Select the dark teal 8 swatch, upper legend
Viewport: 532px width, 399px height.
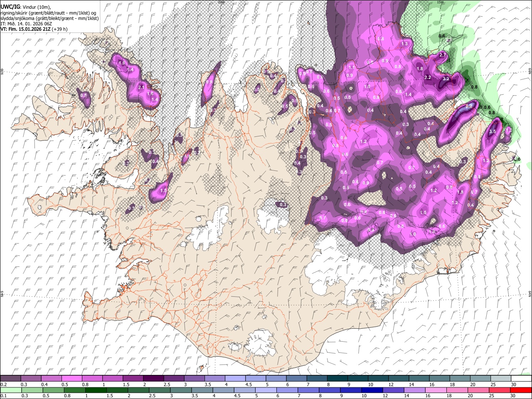click(x=337, y=378)
